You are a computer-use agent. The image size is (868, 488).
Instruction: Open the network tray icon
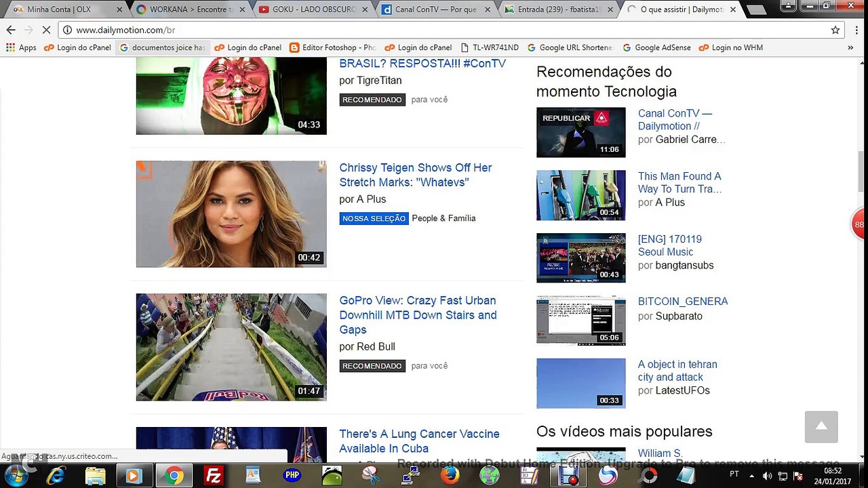point(783,476)
